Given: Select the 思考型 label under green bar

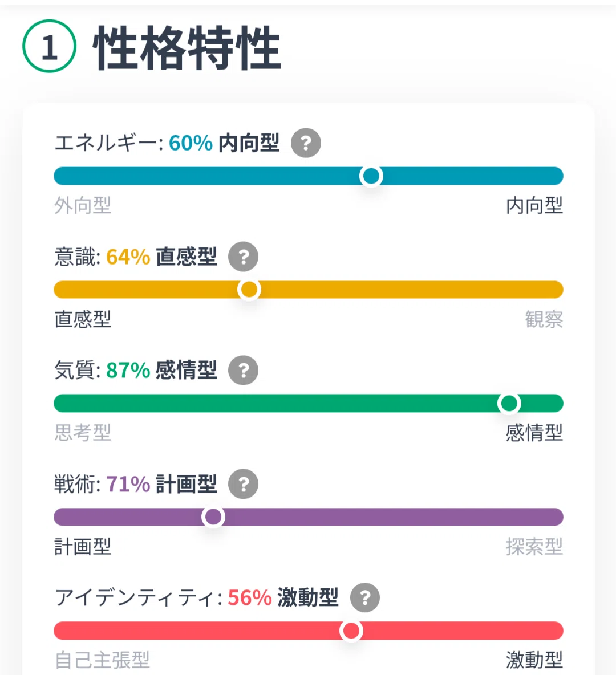Looking at the screenshot, I should tap(83, 433).
